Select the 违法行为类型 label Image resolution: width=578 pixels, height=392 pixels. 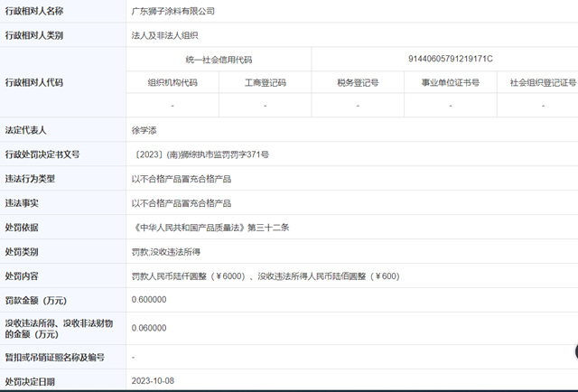[x=30, y=179]
